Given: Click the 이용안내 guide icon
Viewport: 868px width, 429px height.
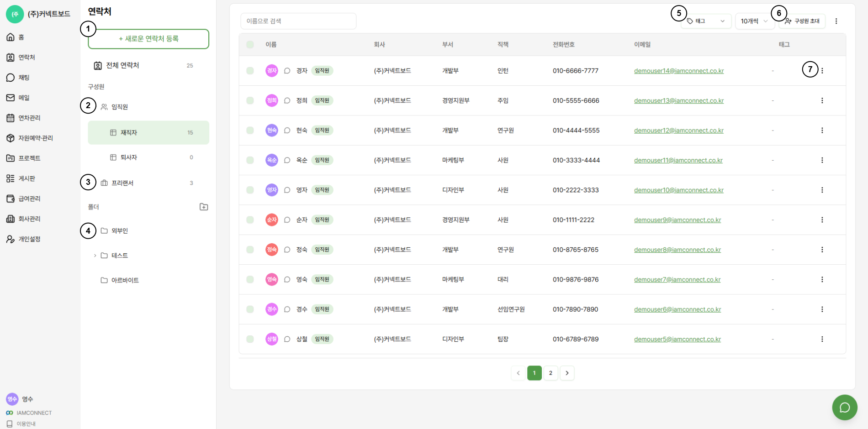Looking at the screenshot, I should click(x=10, y=424).
